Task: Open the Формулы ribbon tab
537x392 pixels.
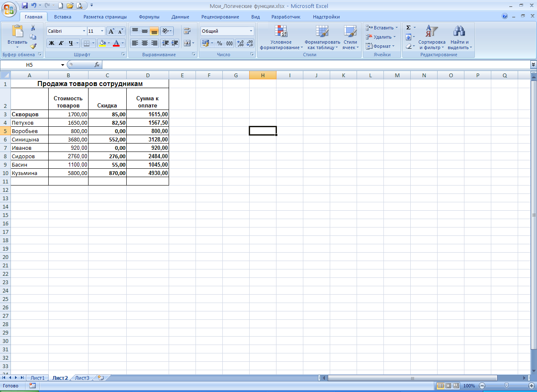Action: coord(149,17)
